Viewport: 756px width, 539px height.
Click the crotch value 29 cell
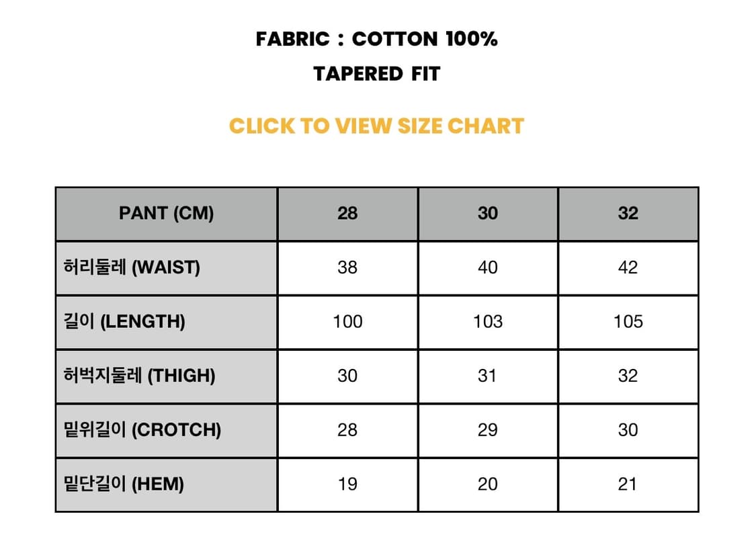tap(488, 429)
